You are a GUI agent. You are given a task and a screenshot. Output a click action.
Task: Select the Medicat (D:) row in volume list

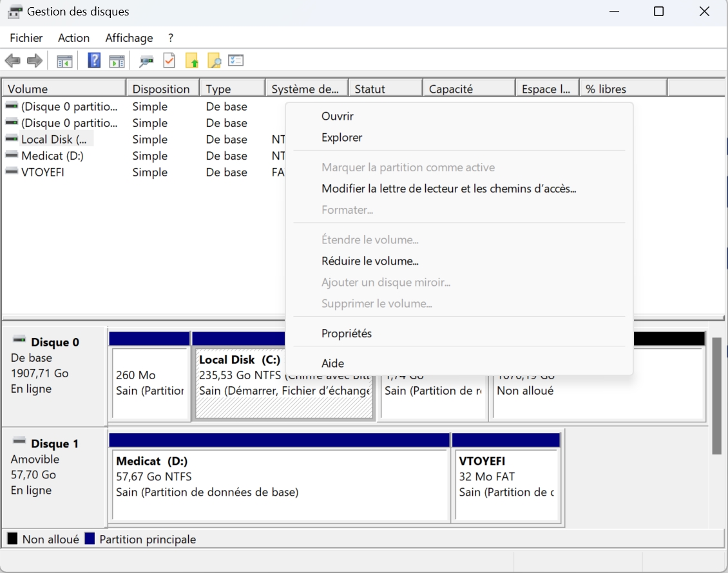(52, 156)
